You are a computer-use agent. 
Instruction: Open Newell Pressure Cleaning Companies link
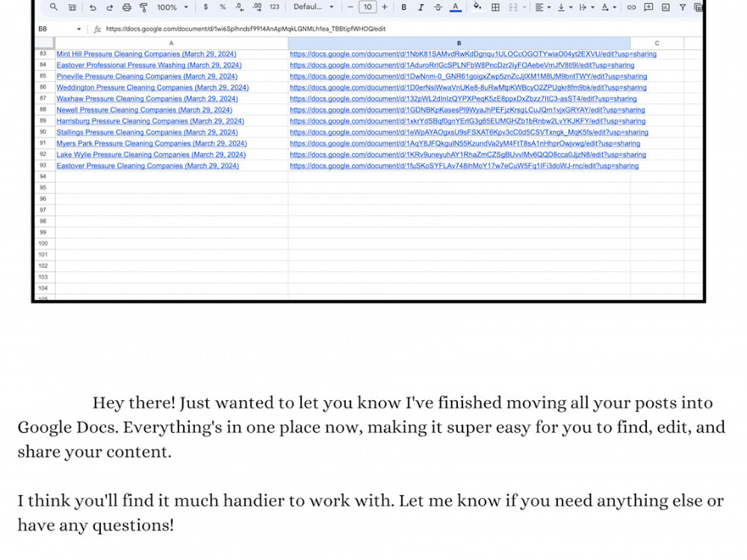144,110
